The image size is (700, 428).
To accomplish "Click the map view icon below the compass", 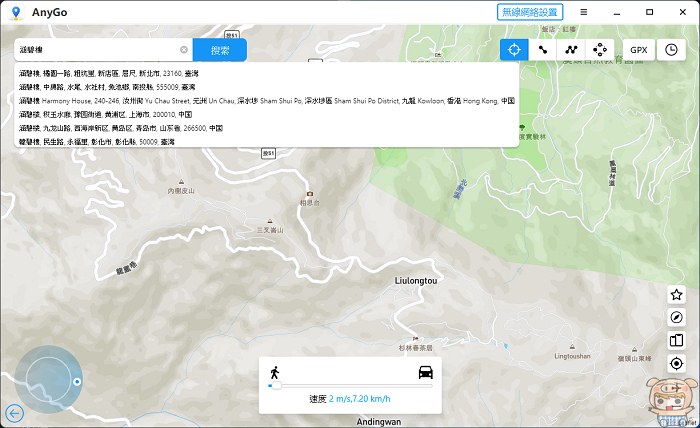I will coord(677,340).
